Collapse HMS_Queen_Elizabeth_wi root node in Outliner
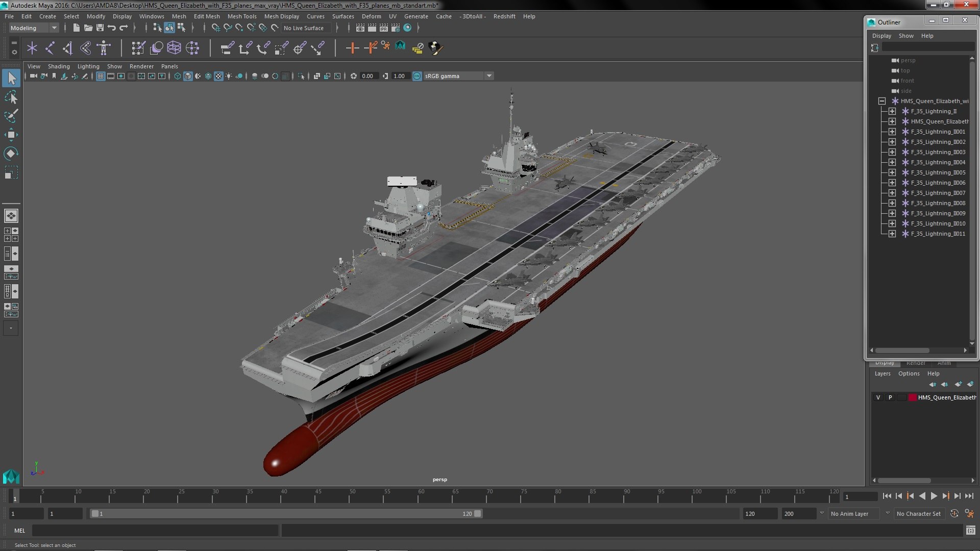980x551 pixels. coord(881,101)
